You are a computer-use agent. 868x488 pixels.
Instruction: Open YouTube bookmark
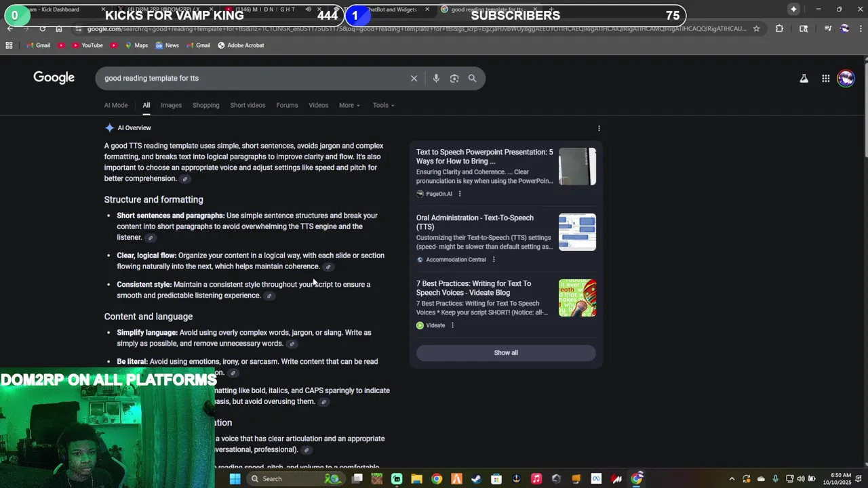[87, 45]
